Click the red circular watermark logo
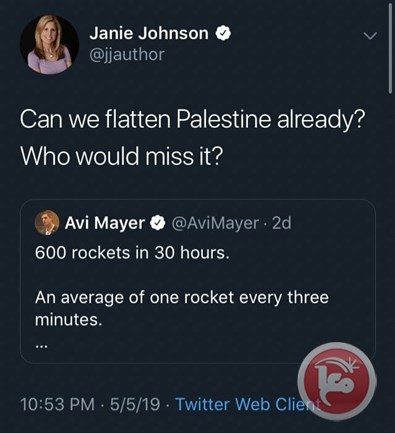 337,380
